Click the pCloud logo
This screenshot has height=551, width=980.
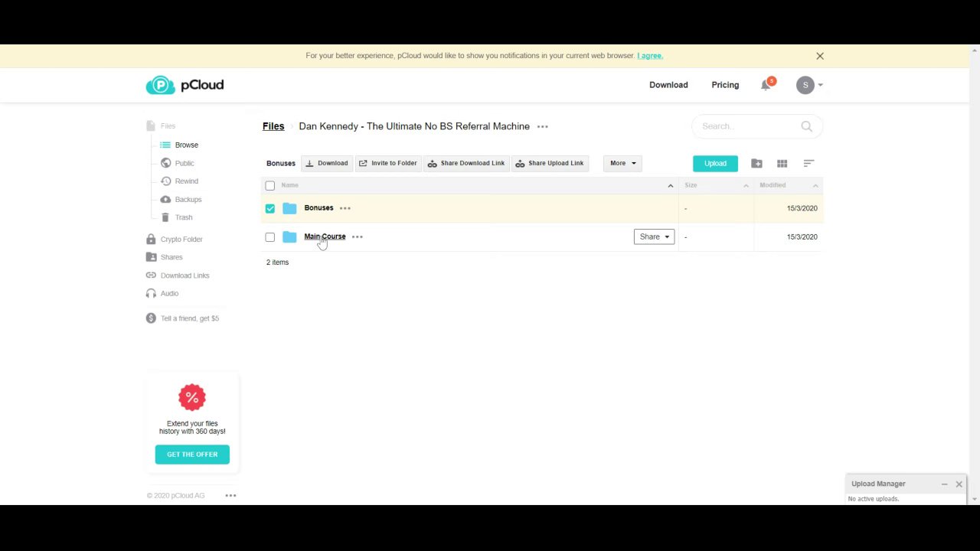click(x=185, y=85)
